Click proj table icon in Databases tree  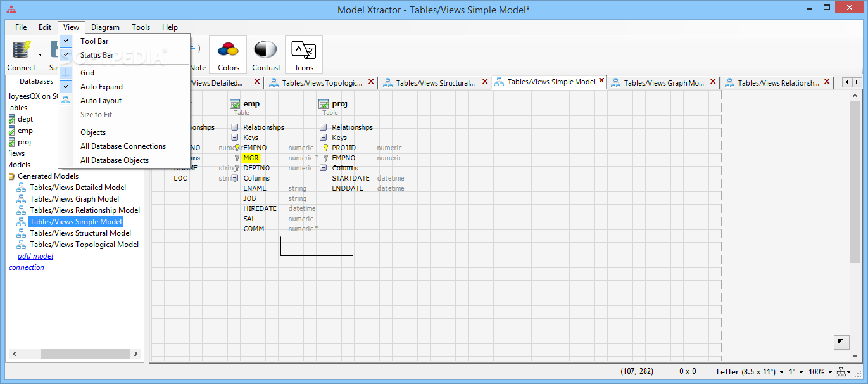(11, 142)
